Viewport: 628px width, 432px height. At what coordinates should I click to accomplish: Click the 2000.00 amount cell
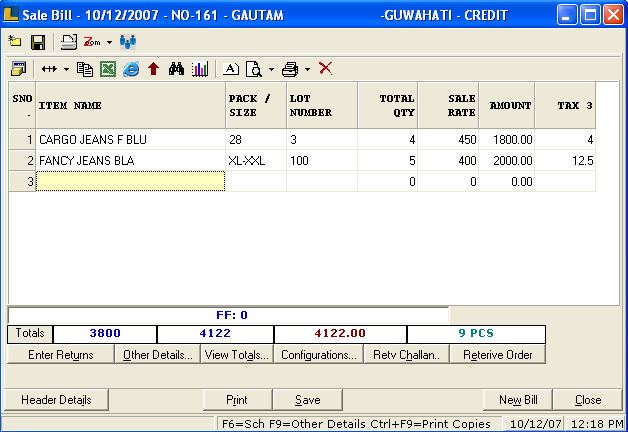point(507,161)
